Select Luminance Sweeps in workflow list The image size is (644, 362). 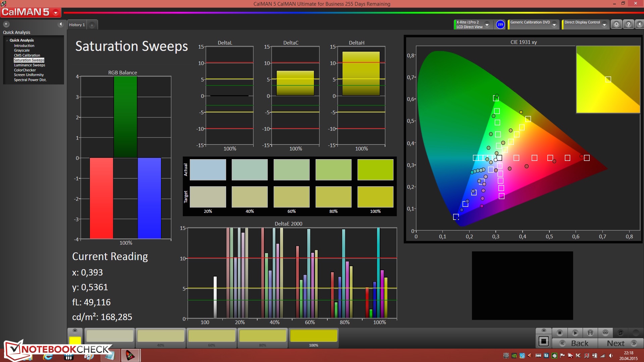[x=30, y=65]
